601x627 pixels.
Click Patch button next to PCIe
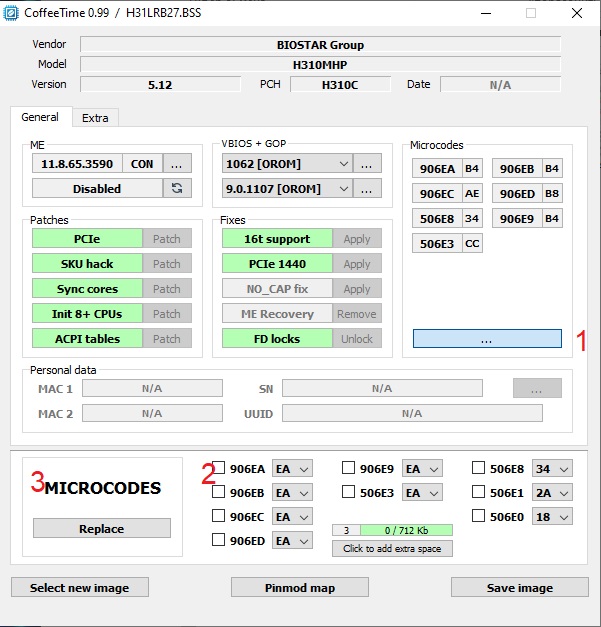click(x=167, y=238)
